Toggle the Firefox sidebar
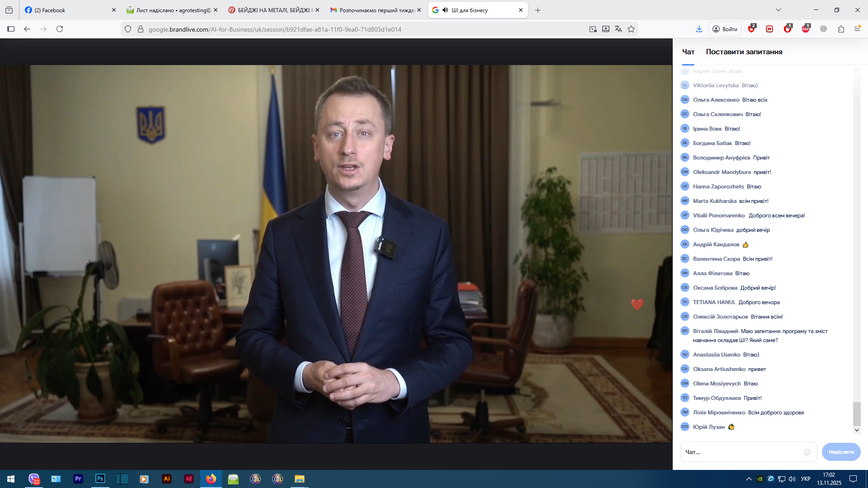This screenshot has height=488, width=868. click(11, 29)
